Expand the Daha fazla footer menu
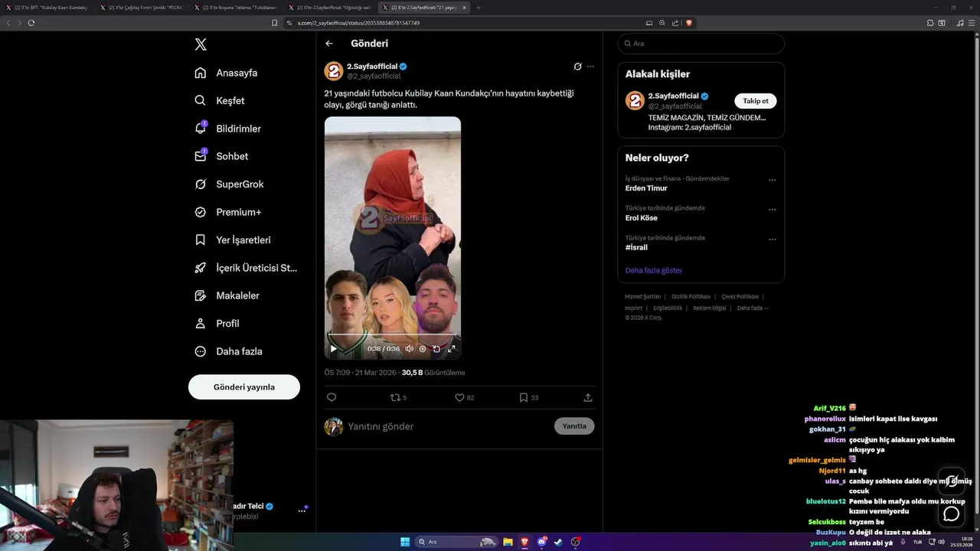Viewport: 980px width, 551px height. click(x=753, y=308)
